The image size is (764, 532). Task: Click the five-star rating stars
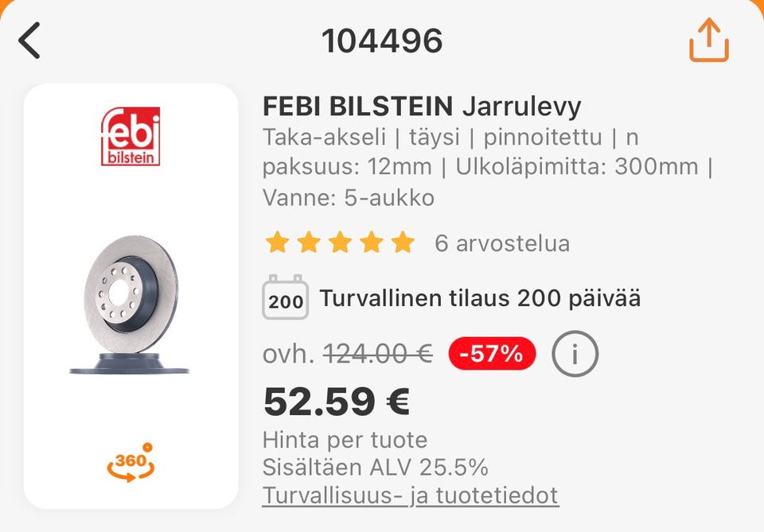[340, 243]
